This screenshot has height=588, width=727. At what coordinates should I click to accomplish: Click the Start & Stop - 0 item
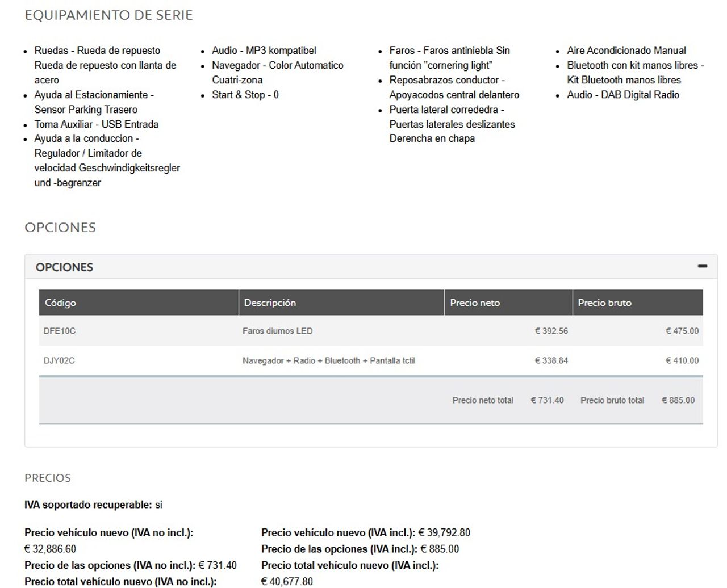tap(245, 95)
